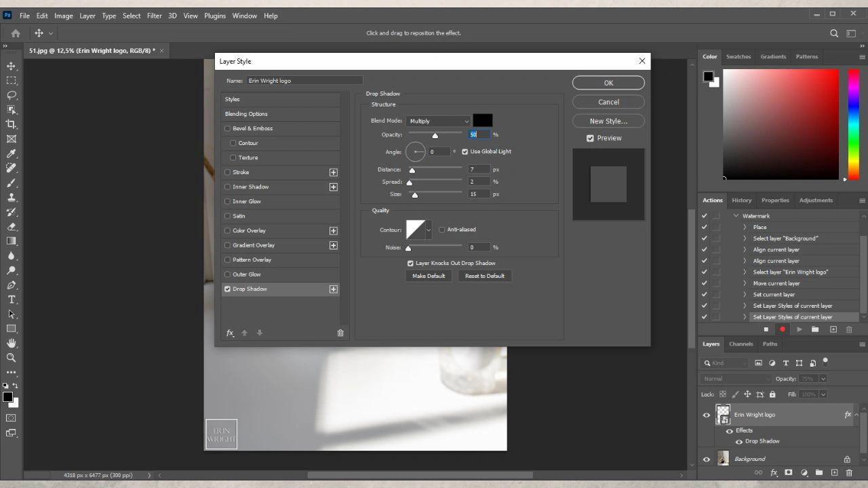The width and height of the screenshot is (868, 488).
Task: Click OK in the Layer Style dialog
Action: point(608,83)
